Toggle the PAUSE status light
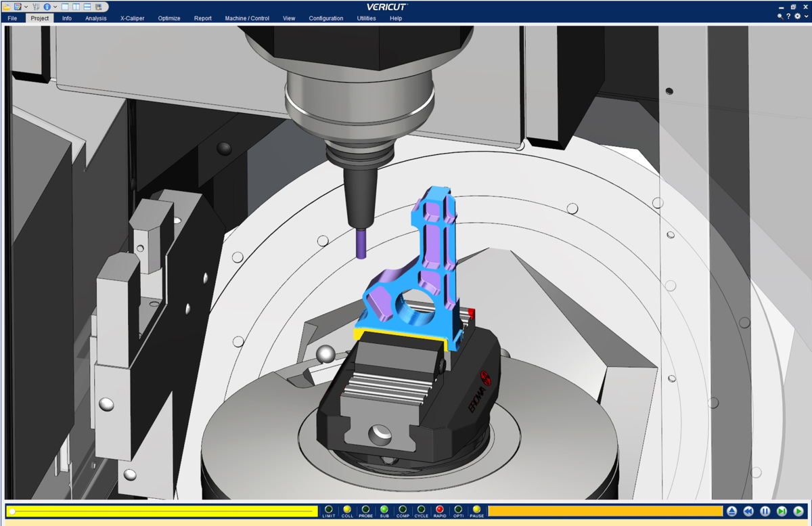Viewport: 812px width, 526px height. coord(476,509)
